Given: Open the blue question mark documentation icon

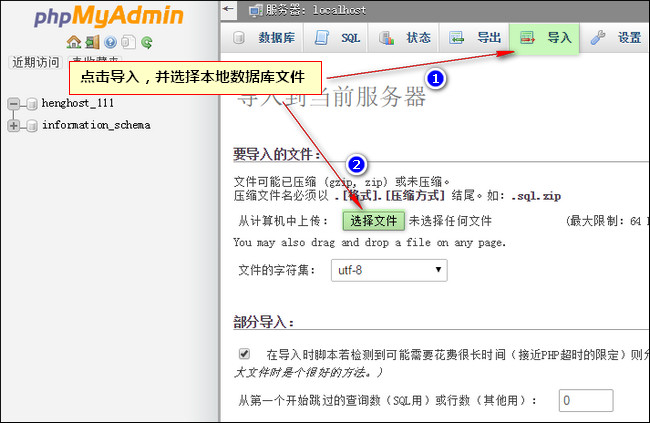Looking at the screenshot, I should [x=110, y=42].
